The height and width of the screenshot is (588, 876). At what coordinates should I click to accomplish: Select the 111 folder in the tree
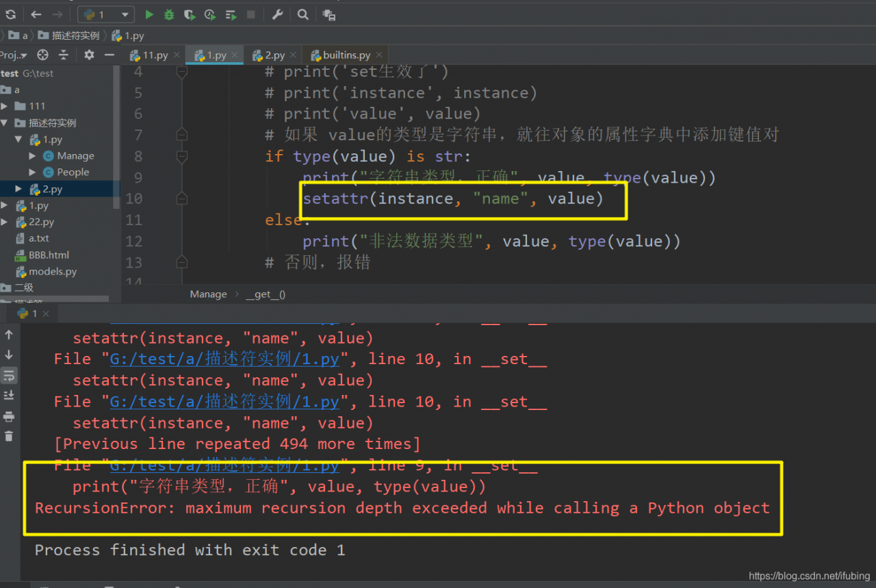click(30, 106)
